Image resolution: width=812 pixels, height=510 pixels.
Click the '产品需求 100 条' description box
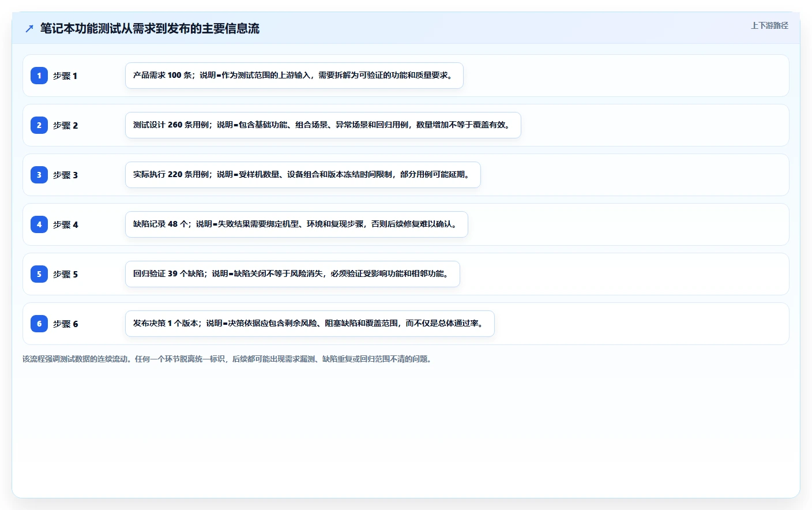pos(294,76)
